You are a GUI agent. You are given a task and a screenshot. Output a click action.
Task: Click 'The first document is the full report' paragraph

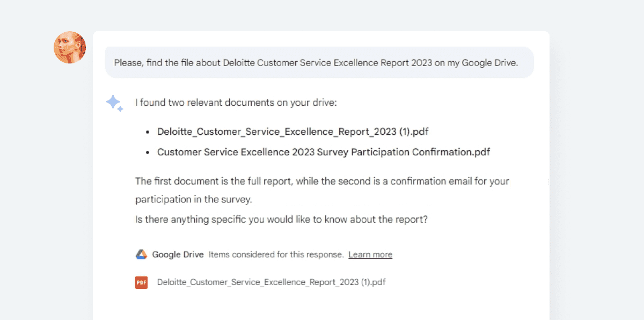[x=322, y=190]
